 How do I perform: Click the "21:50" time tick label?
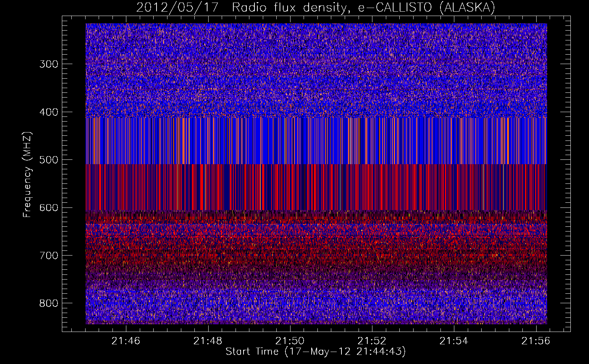pyautogui.click(x=290, y=341)
